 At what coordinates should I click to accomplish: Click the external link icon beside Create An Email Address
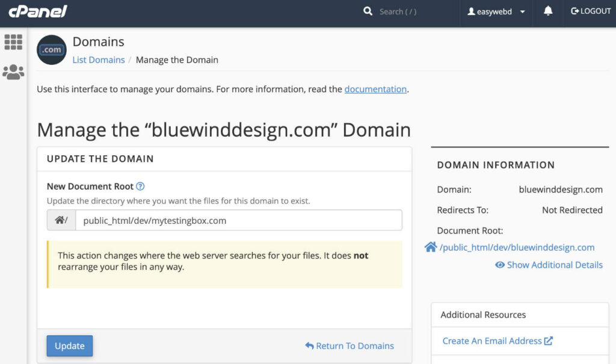548,341
